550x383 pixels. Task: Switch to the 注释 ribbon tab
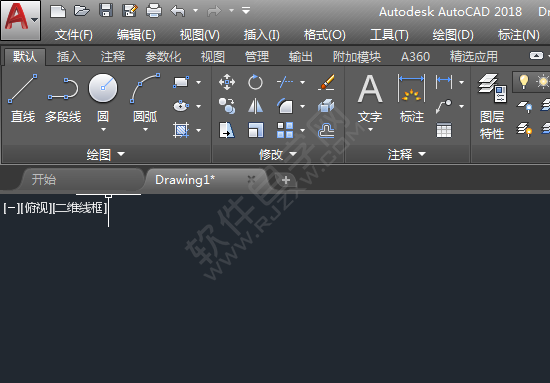[113, 56]
